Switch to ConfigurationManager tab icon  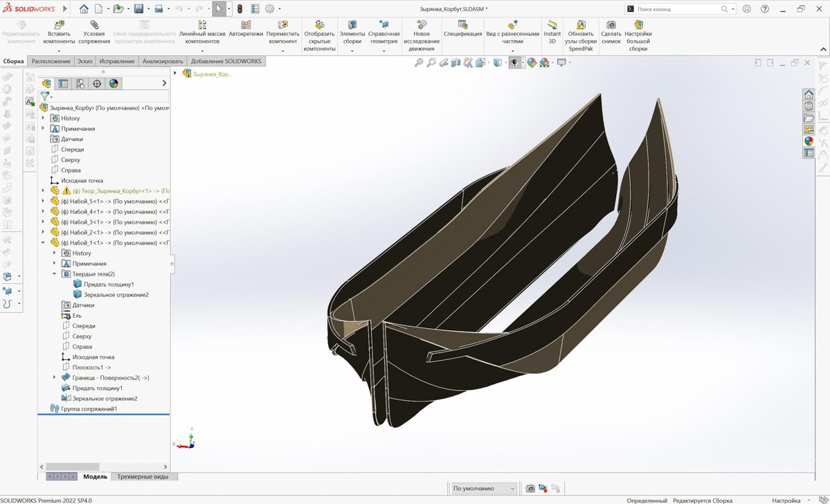[x=80, y=84]
